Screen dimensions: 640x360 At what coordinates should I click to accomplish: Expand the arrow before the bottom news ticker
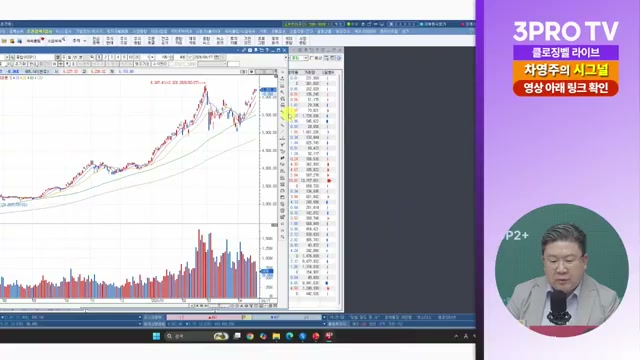click(324, 317)
